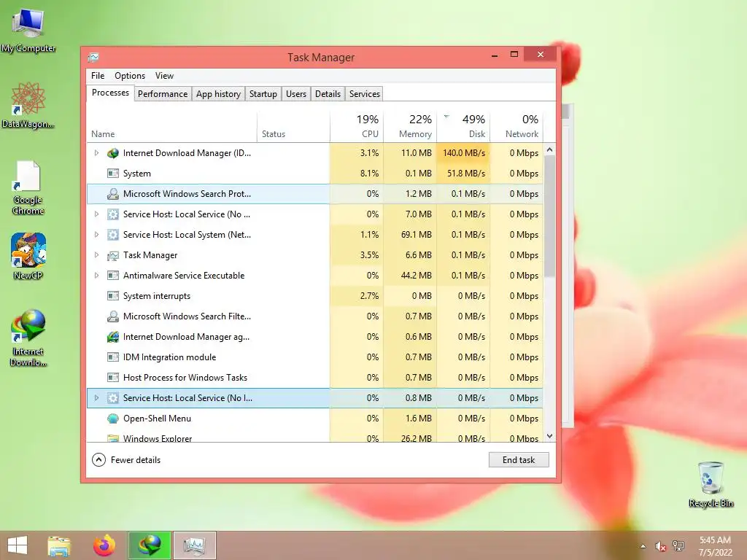Click the Task Manager process row icon
This screenshot has height=560, width=747.
[x=113, y=255]
